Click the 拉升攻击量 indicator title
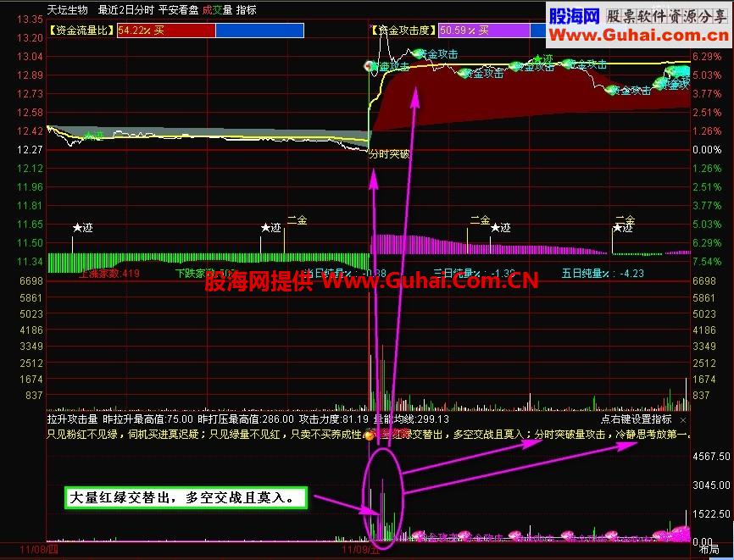Image resolution: width=734 pixels, height=560 pixels. (73, 419)
